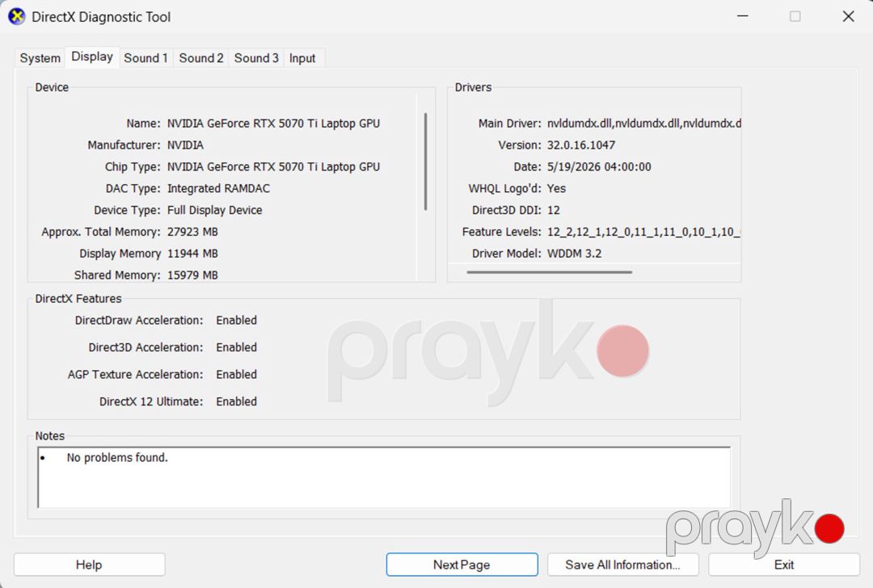This screenshot has height=588, width=873.
Task: Click the Feature Levels value 12_2,12_1
Action: point(643,232)
